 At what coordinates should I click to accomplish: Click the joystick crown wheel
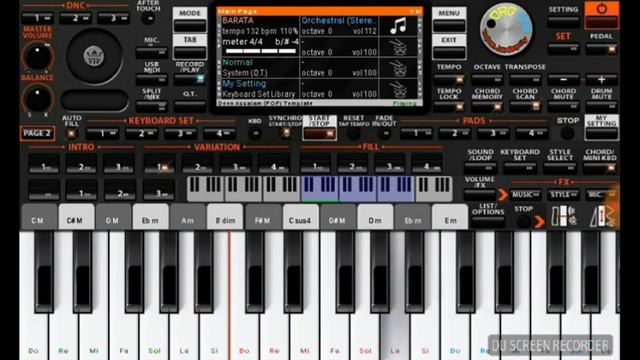[x=94, y=56]
